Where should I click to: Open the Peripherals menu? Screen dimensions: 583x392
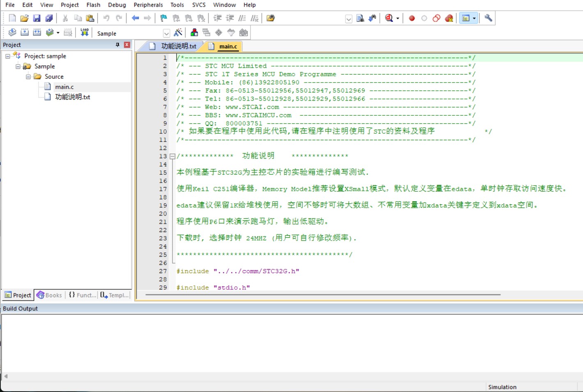click(148, 5)
